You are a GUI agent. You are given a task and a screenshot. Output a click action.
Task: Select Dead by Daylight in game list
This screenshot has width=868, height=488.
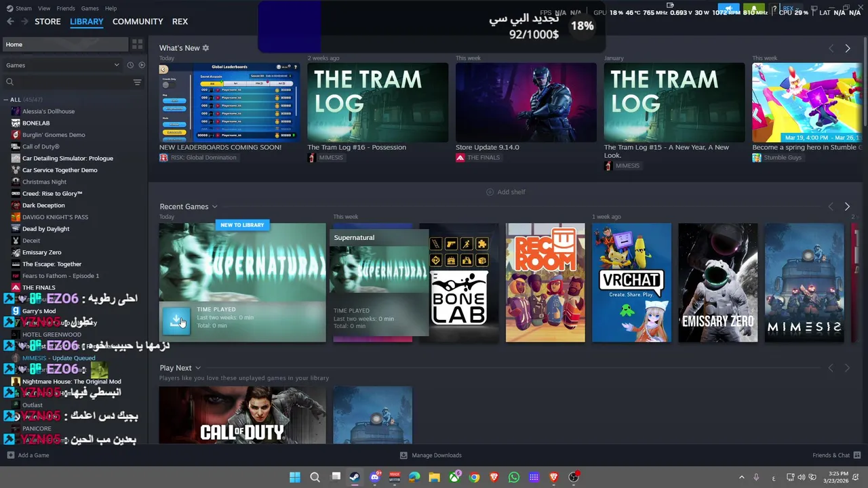(45, 228)
